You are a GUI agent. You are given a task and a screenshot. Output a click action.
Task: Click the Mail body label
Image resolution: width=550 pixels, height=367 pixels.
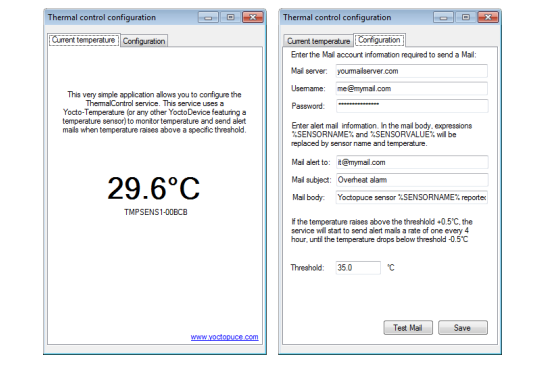pos(309,197)
